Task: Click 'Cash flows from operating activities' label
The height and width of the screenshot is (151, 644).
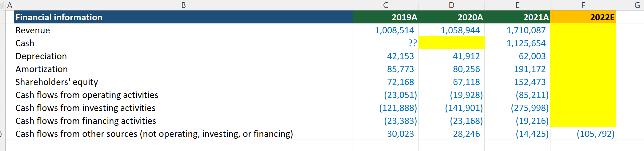Action: pos(87,95)
